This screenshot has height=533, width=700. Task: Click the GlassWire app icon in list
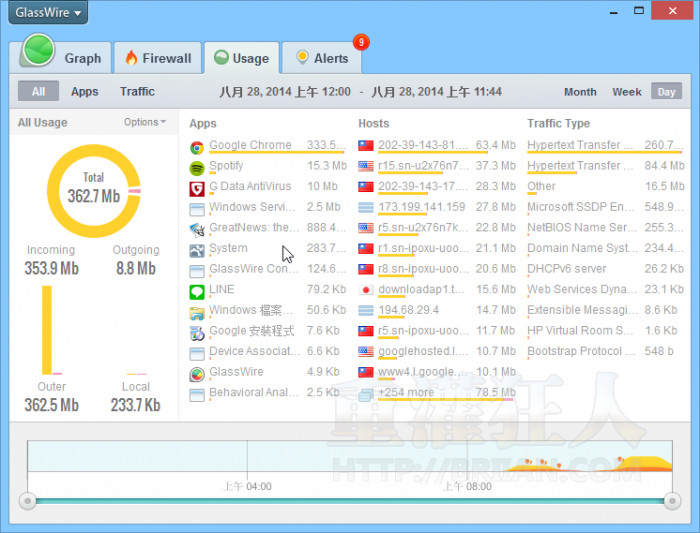click(197, 373)
